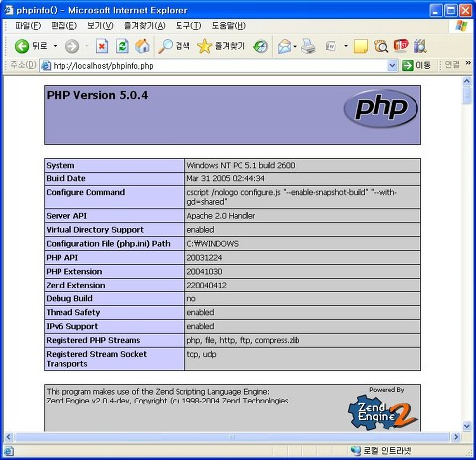476x460 pixels.
Task: Click the last toolbar icon with magnifier
Action: 420,46
